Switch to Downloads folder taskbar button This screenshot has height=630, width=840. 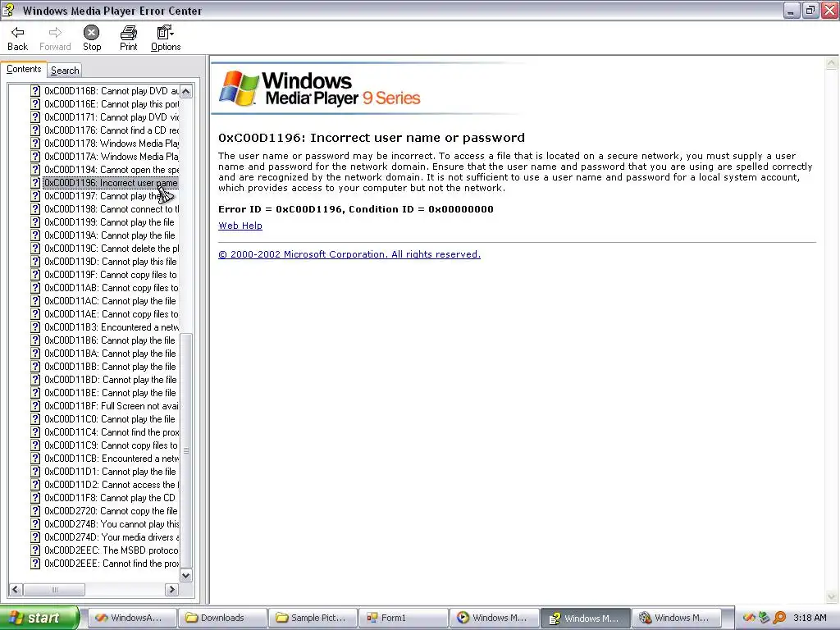pos(222,618)
